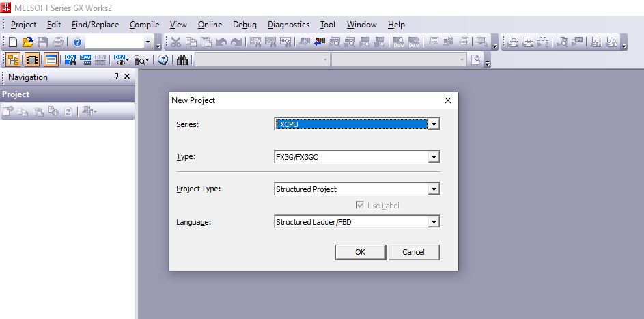Open the Compile menu
This screenshot has height=319, width=644.
tap(144, 25)
